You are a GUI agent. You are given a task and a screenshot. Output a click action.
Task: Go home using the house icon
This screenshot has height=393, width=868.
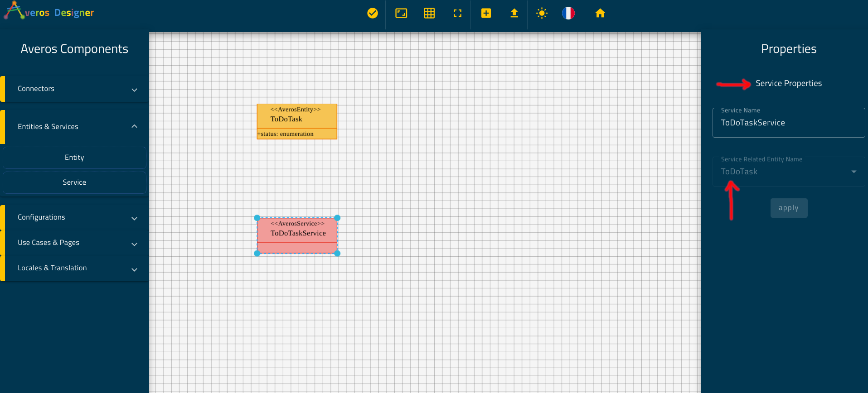[600, 13]
